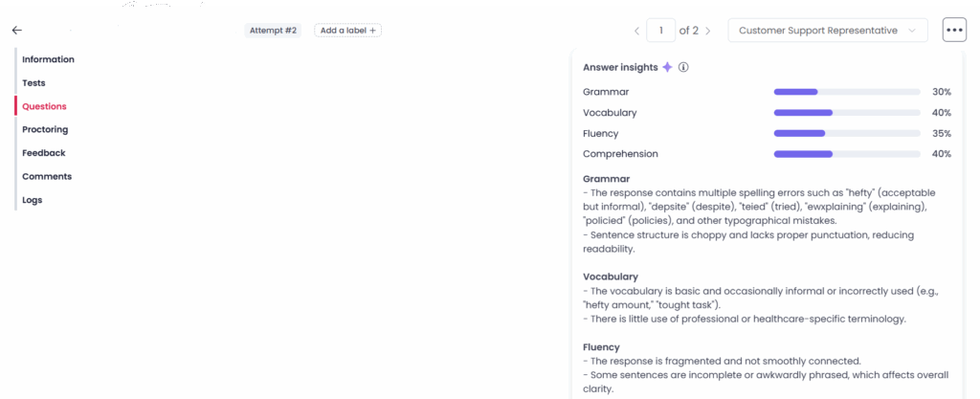Image resolution: width=980 pixels, height=399 pixels.
Task: Open the Proctoring section
Action: pos(45,130)
